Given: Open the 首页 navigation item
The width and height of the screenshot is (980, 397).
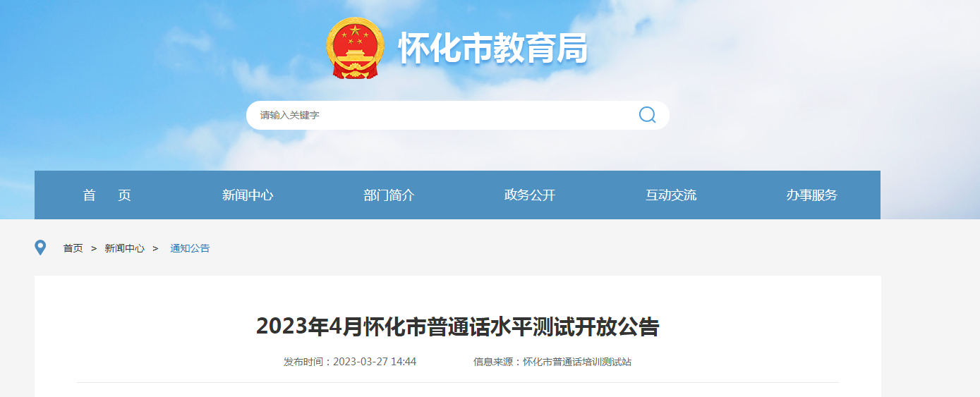Looking at the screenshot, I should 107,195.
